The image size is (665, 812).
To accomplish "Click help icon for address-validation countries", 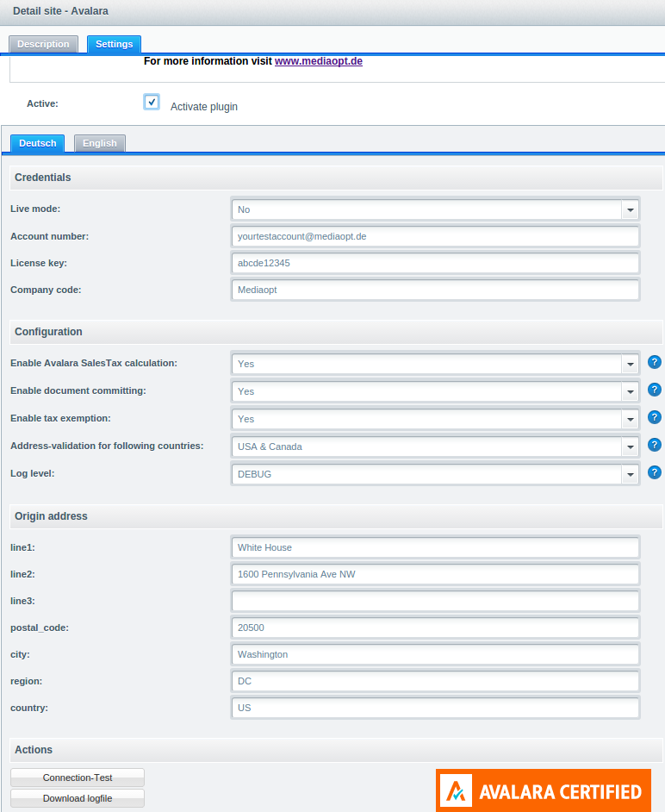I will [654, 445].
